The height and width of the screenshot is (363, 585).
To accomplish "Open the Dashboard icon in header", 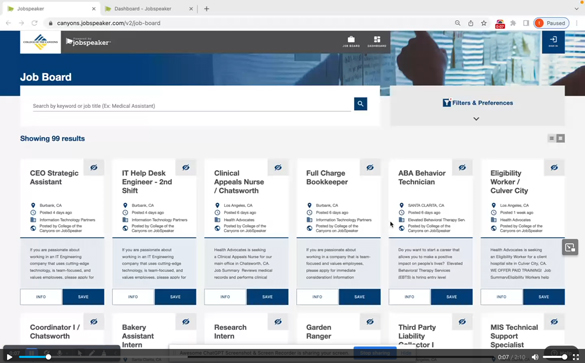I will 377,41.
